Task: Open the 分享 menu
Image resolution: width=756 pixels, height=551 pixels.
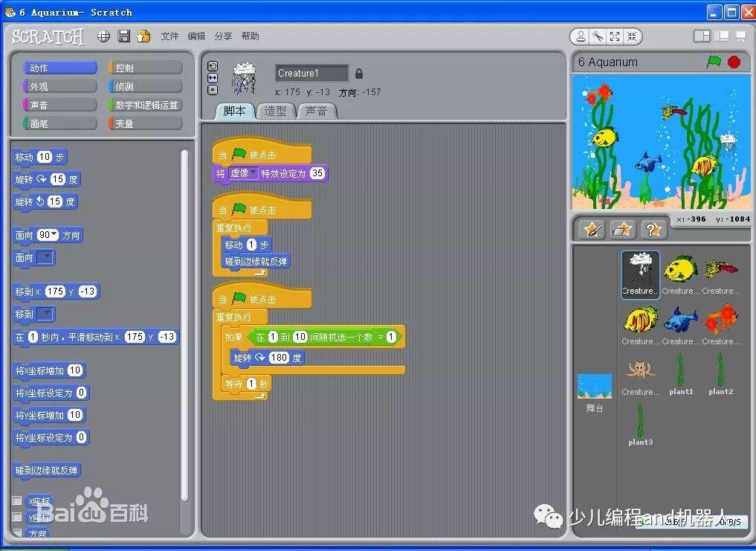Action: [223, 36]
